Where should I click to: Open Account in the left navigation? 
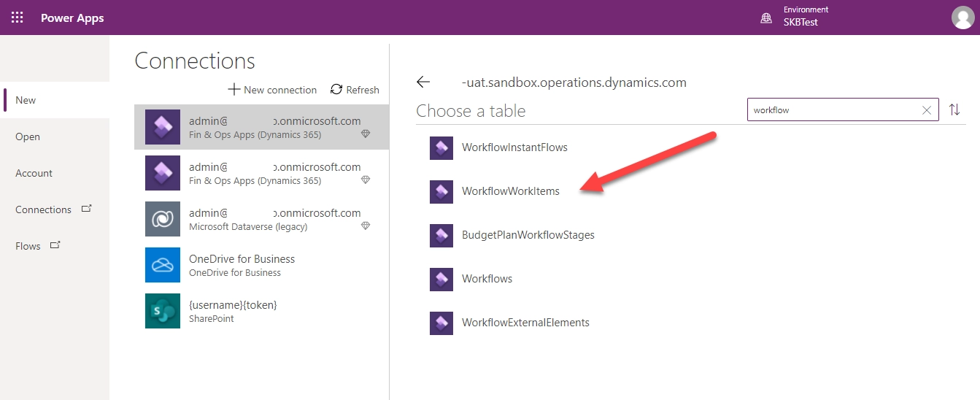click(55, 173)
